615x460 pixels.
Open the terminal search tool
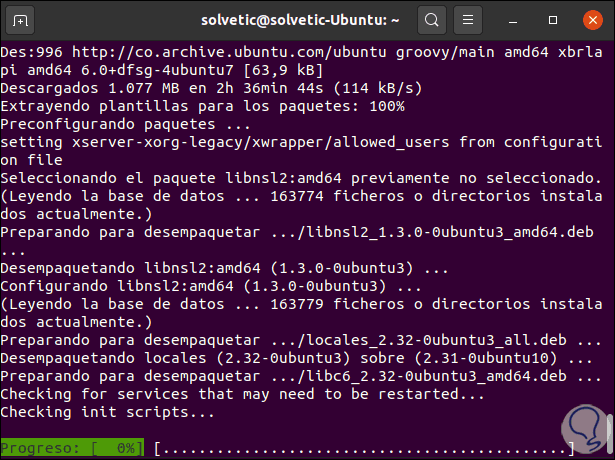coord(432,20)
